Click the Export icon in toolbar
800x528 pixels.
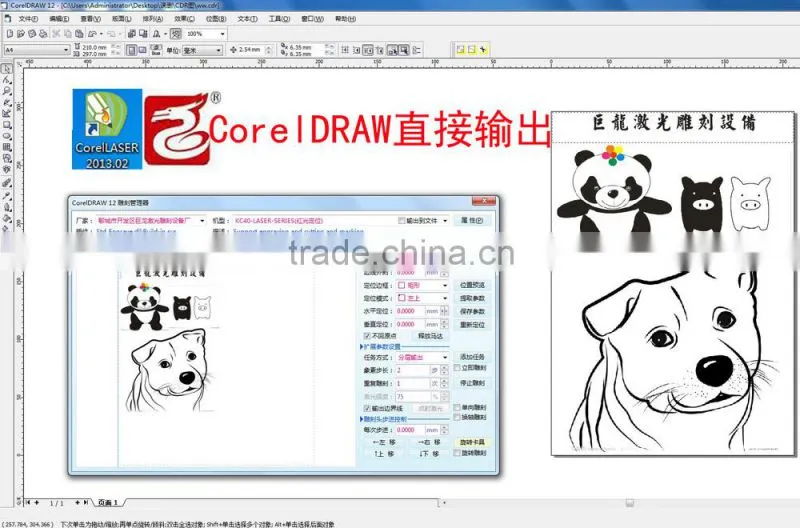point(143,34)
